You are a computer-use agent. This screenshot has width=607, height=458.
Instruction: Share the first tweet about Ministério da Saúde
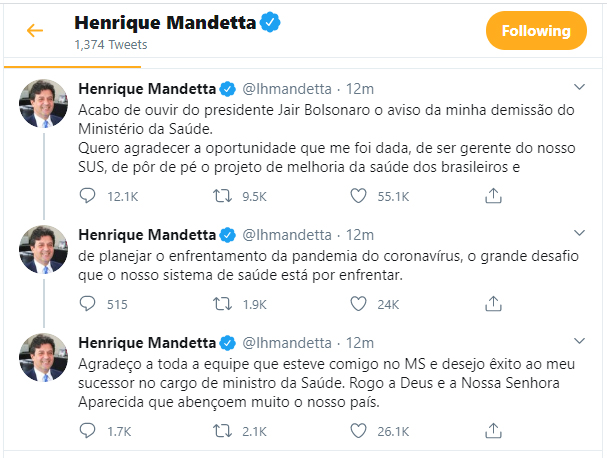[492, 196]
